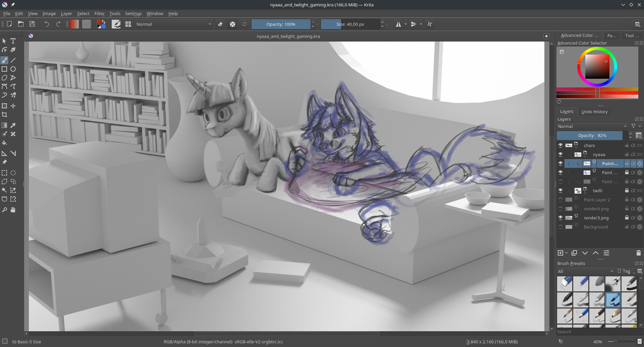Open the add layer type dropdown arrow

567,253
